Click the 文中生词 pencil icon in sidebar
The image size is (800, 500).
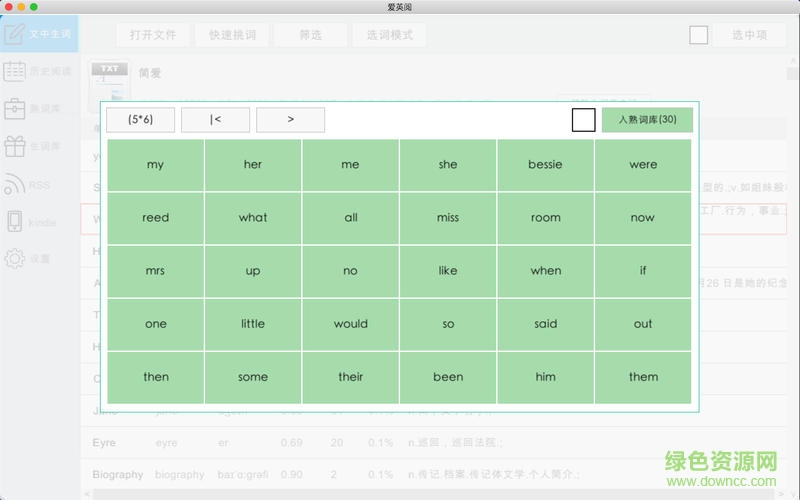click(14, 34)
